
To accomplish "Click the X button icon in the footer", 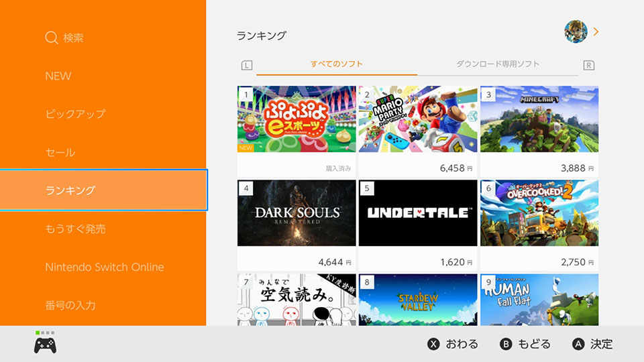I will [x=433, y=344].
